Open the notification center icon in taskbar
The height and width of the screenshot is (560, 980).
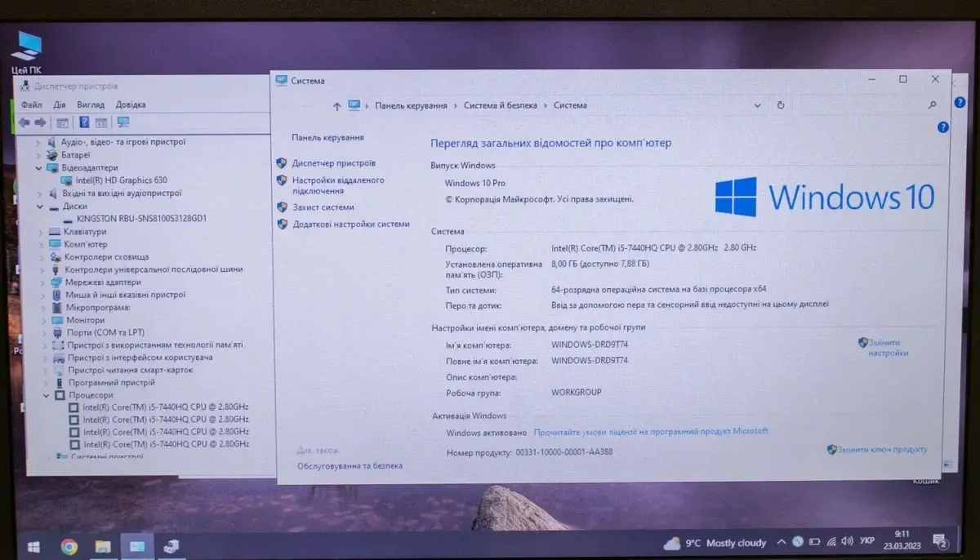[940, 542]
